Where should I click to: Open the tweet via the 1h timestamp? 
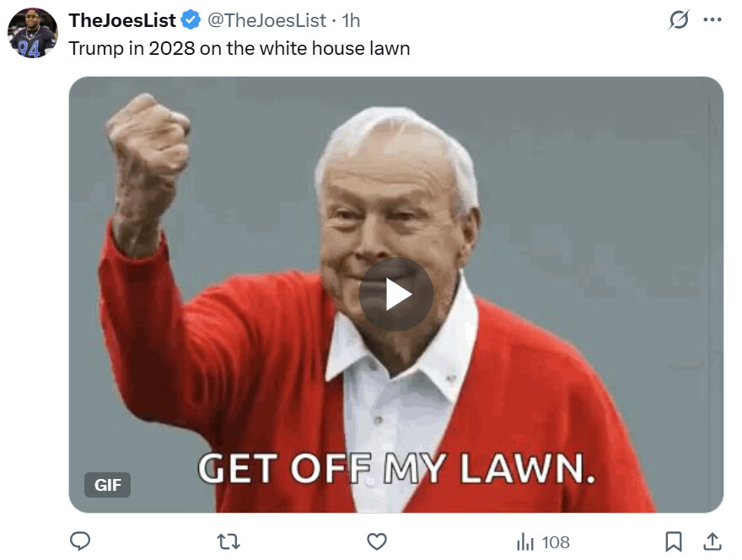(x=351, y=20)
